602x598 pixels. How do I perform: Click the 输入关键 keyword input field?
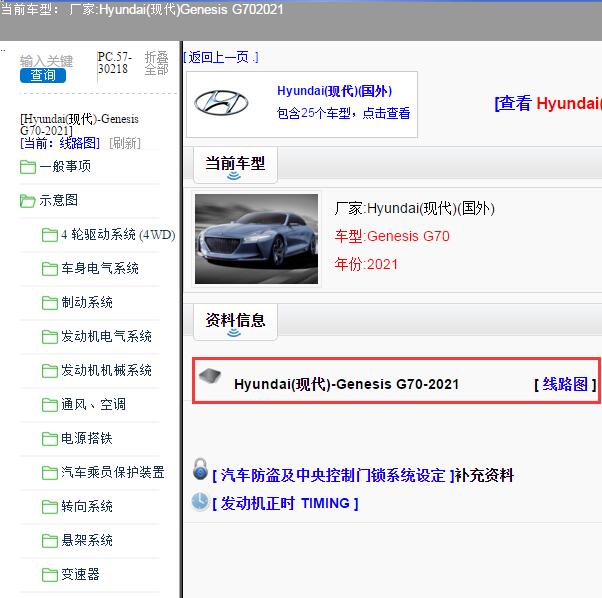(x=46, y=61)
